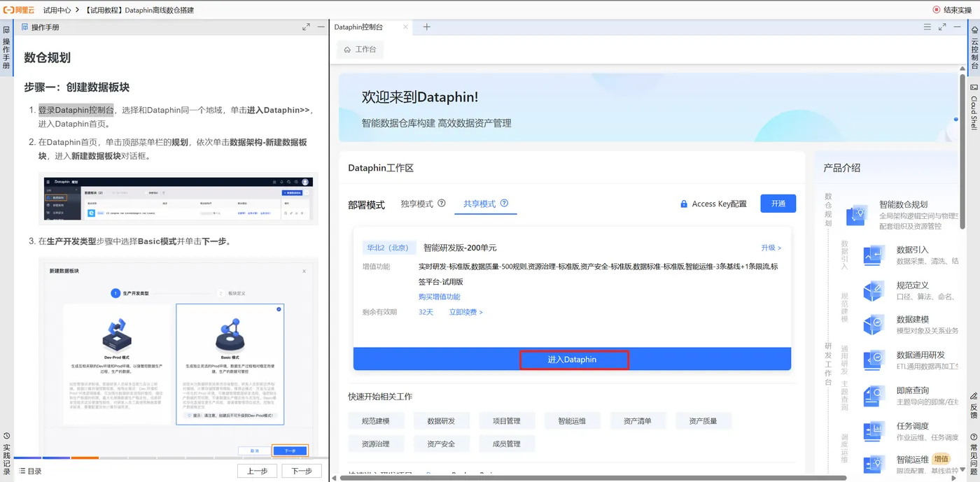Click the 数据建模 product icon
Image resolution: width=980 pixels, height=482 pixels.
[875, 325]
